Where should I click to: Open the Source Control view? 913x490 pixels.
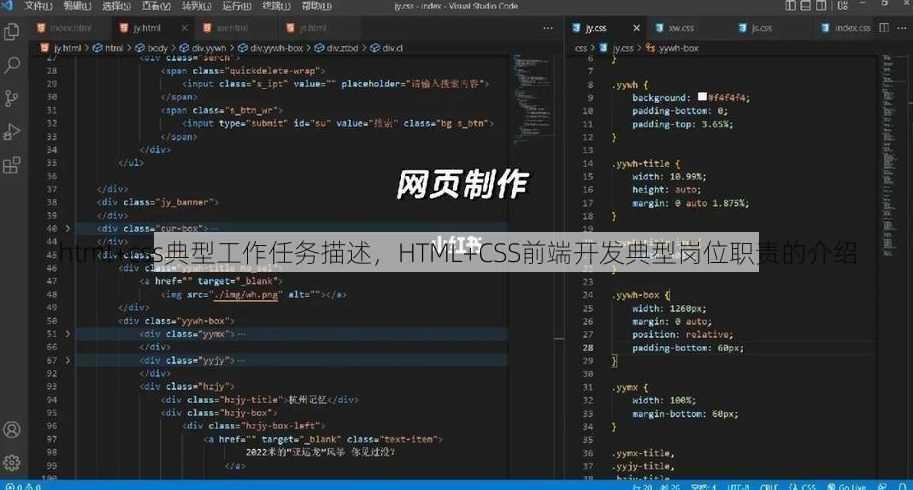(x=12, y=98)
